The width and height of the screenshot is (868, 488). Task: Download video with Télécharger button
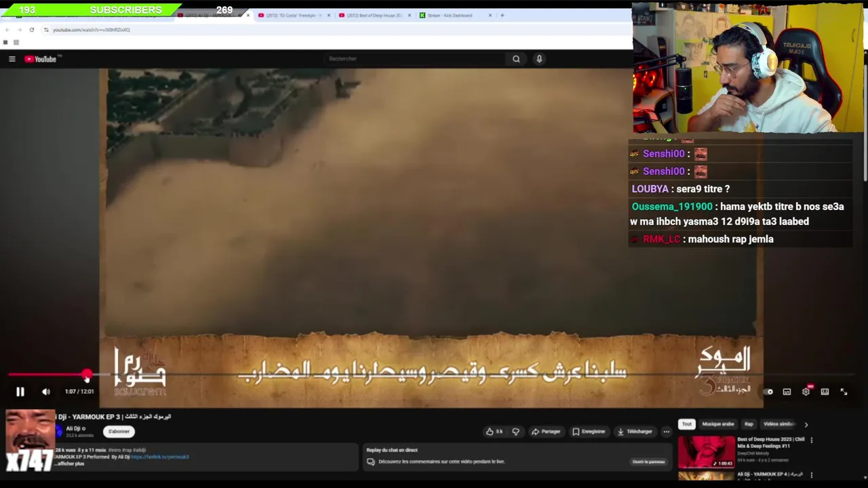(x=635, y=432)
